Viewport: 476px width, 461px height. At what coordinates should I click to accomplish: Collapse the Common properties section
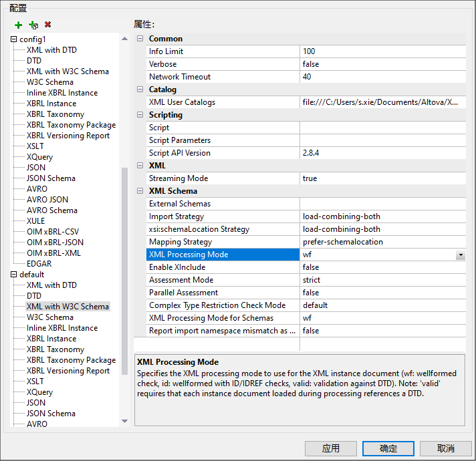point(140,39)
